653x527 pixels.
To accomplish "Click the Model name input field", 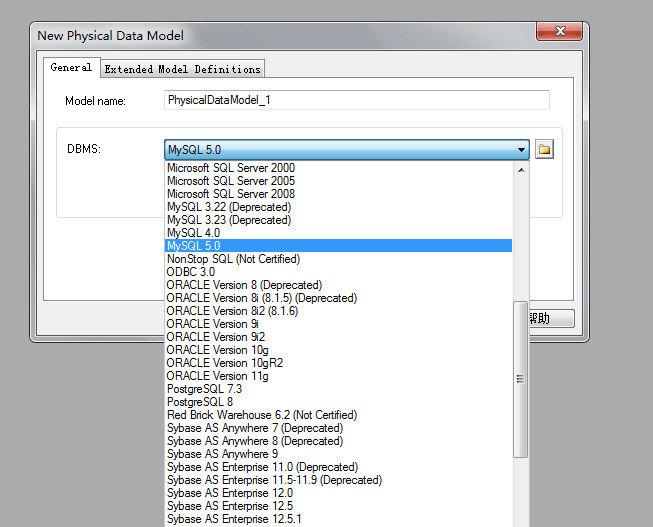I will 357,100.
